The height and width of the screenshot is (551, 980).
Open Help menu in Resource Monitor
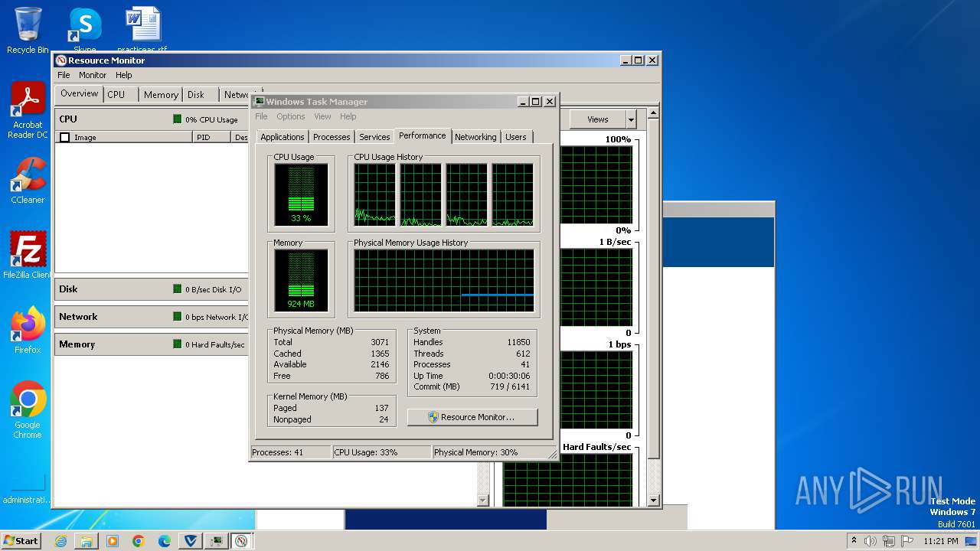[x=124, y=75]
